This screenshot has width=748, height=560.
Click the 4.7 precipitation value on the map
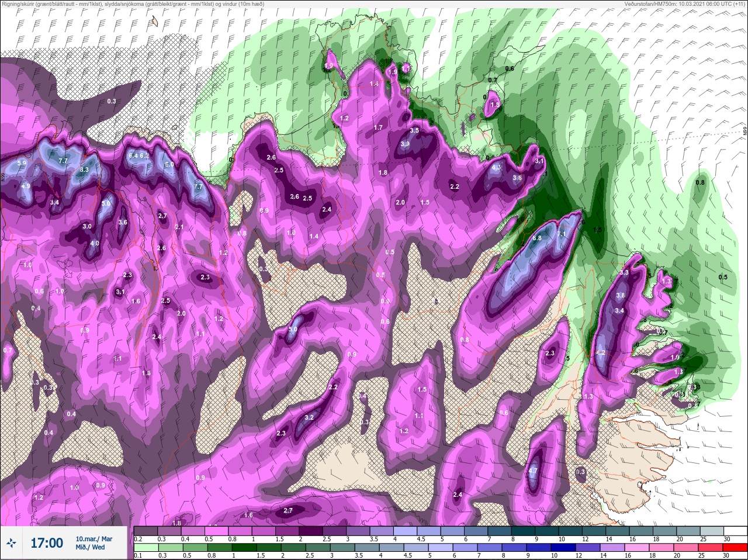tap(533, 471)
